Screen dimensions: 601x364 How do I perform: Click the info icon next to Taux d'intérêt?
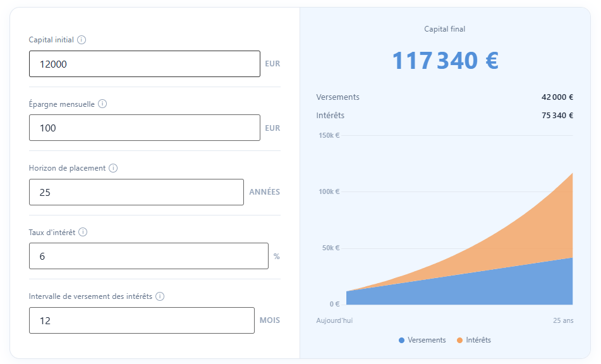[x=83, y=232]
